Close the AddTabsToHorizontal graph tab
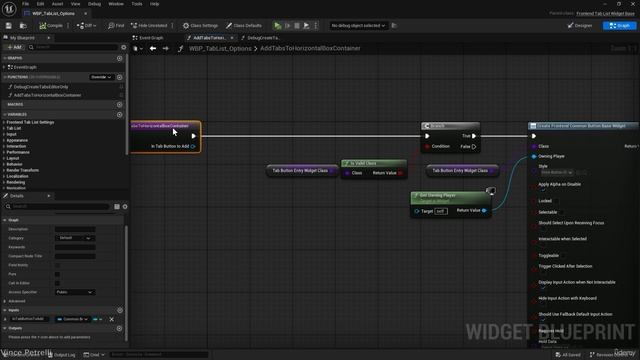This screenshot has width=640, height=360. [232, 38]
